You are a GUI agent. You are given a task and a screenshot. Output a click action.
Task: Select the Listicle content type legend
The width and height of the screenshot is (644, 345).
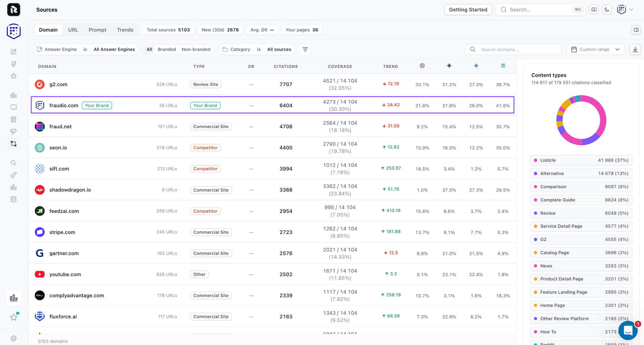581,160
